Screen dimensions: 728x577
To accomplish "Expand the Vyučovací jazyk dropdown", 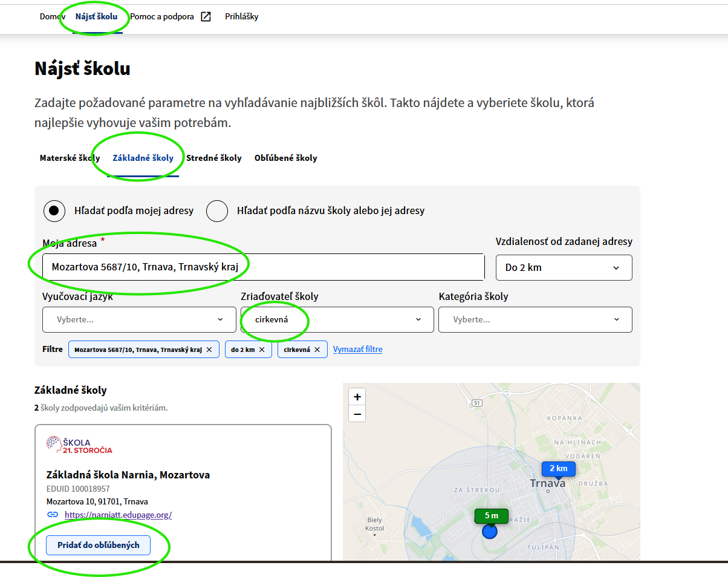I will [139, 319].
